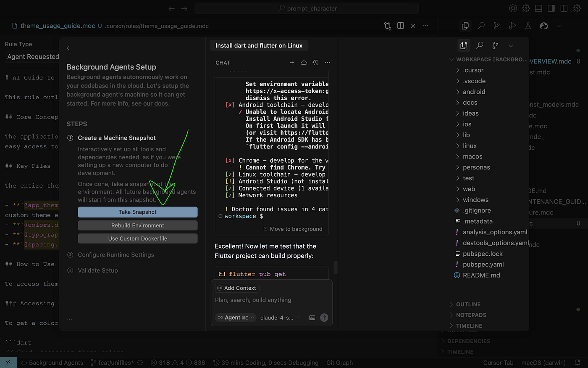588x368 pixels.
Task: Start a new chat with the plus icon
Action: (x=292, y=62)
